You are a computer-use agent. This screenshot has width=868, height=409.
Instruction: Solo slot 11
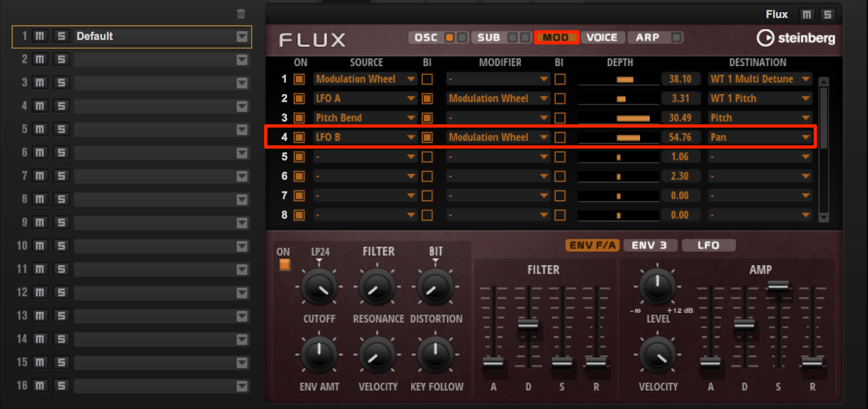coord(61,269)
